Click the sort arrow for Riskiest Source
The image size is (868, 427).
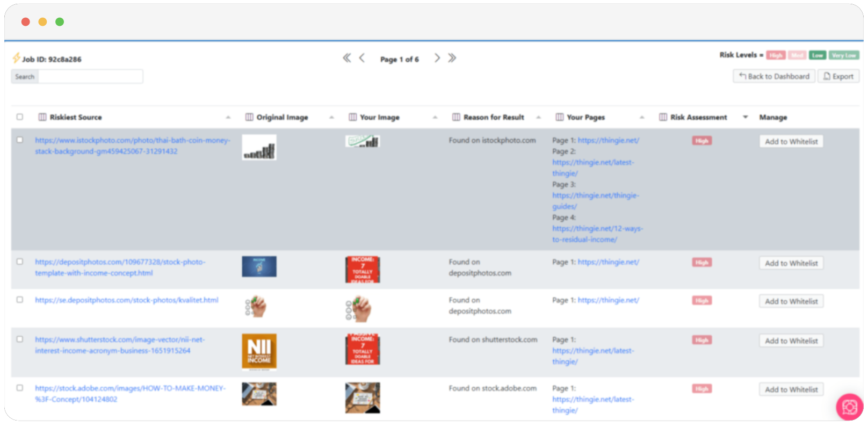tap(228, 117)
